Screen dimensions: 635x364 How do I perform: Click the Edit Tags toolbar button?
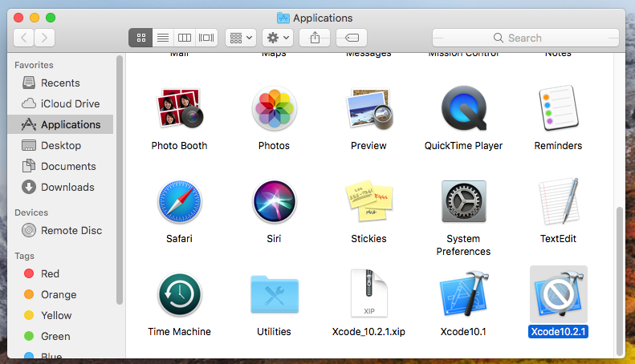pos(352,38)
